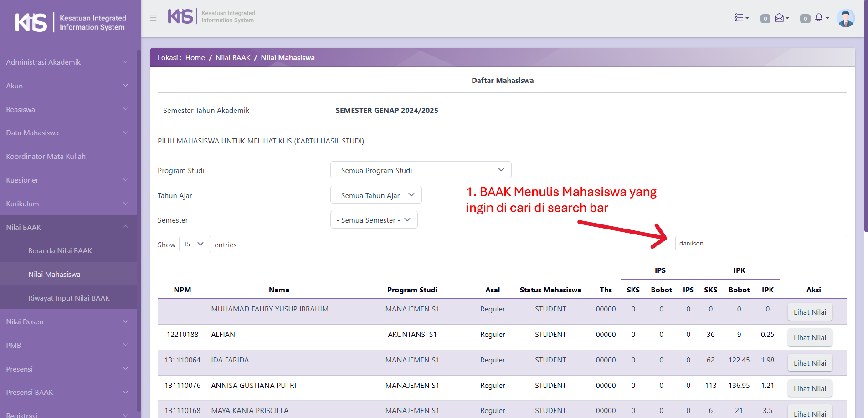Open the Tahun Ajar dropdown

[375, 195]
